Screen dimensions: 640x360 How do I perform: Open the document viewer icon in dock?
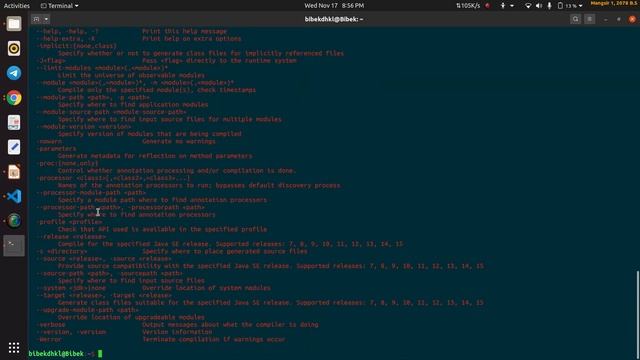click(14, 122)
